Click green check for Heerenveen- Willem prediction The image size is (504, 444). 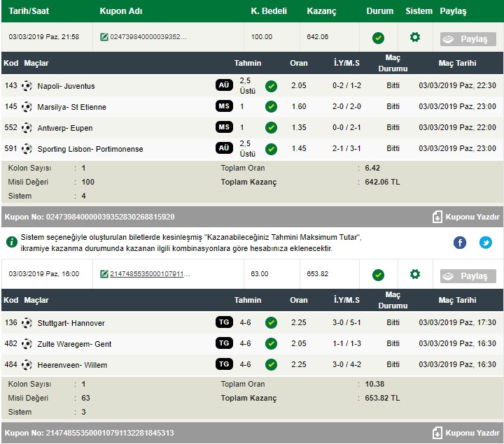coord(271,364)
